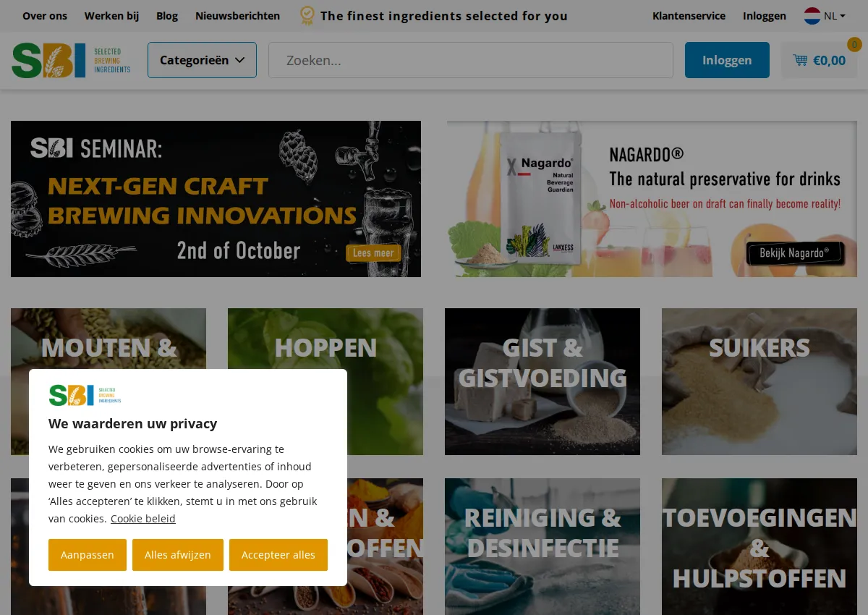Focus the Zoeken search field

pyautogui.click(x=471, y=60)
